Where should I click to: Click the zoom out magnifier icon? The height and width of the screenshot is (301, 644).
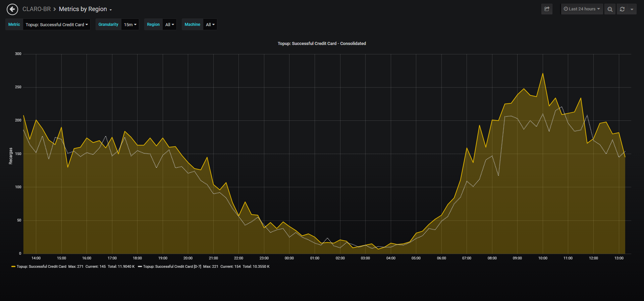pyautogui.click(x=610, y=9)
